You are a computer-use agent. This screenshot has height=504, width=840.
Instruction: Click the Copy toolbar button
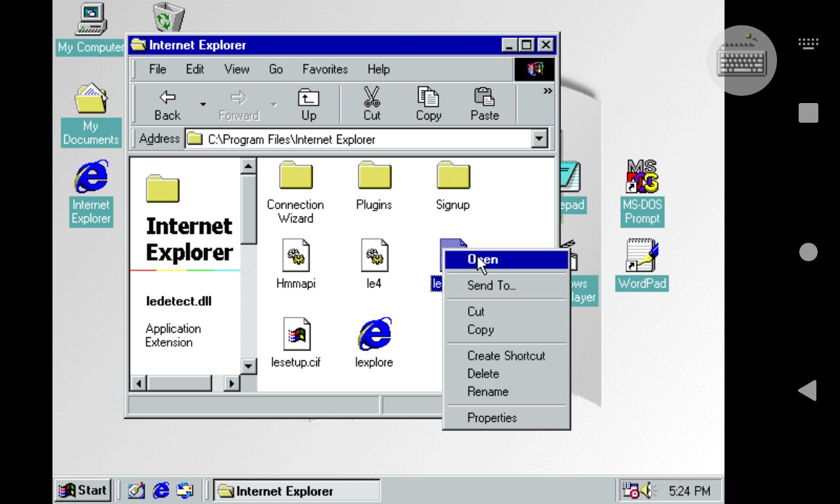428,105
